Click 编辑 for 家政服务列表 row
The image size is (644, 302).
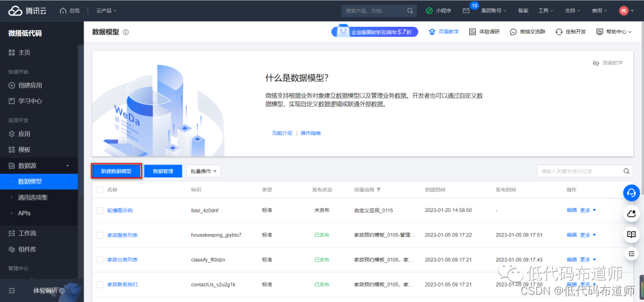pos(572,235)
